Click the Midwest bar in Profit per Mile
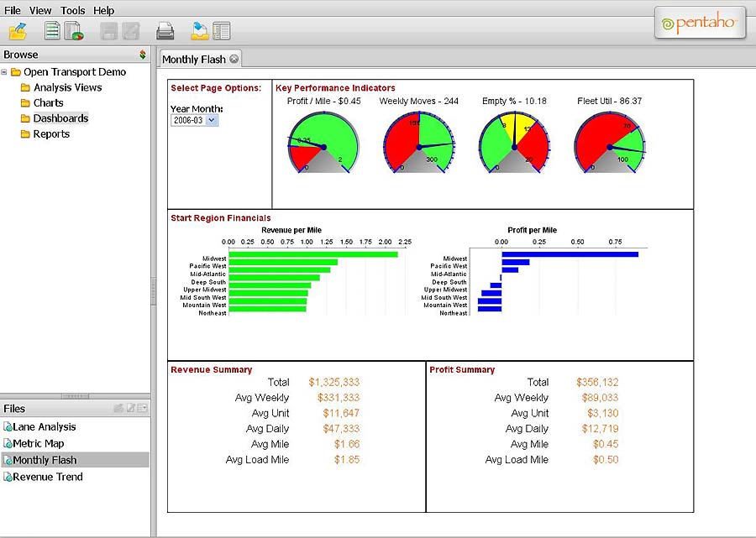 [x=570, y=254]
